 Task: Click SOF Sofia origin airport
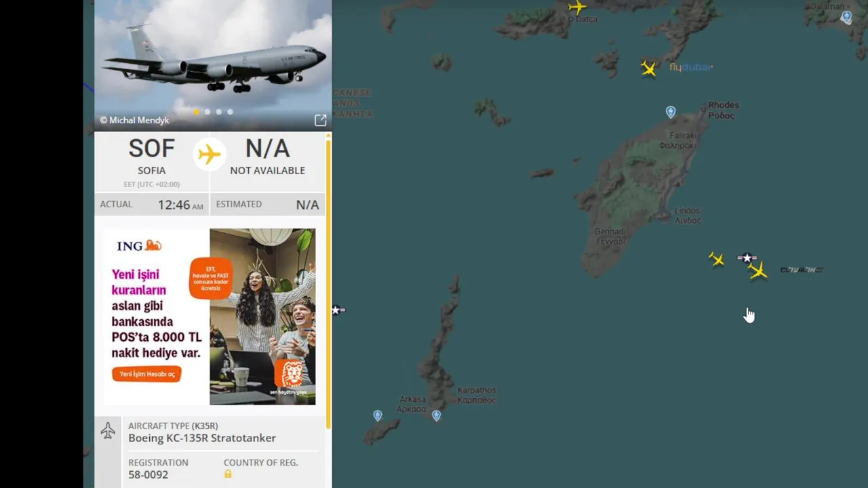tap(152, 156)
